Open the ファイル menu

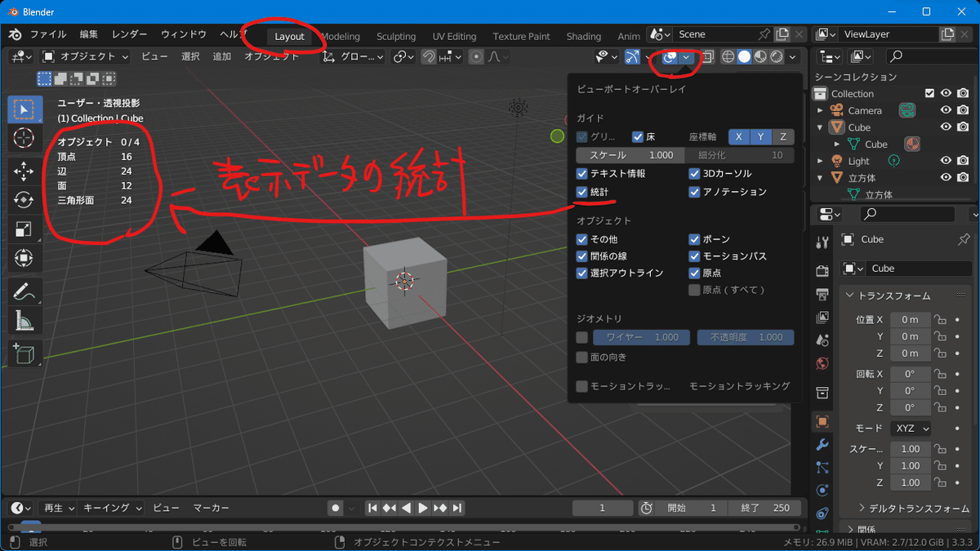pyautogui.click(x=48, y=34)
